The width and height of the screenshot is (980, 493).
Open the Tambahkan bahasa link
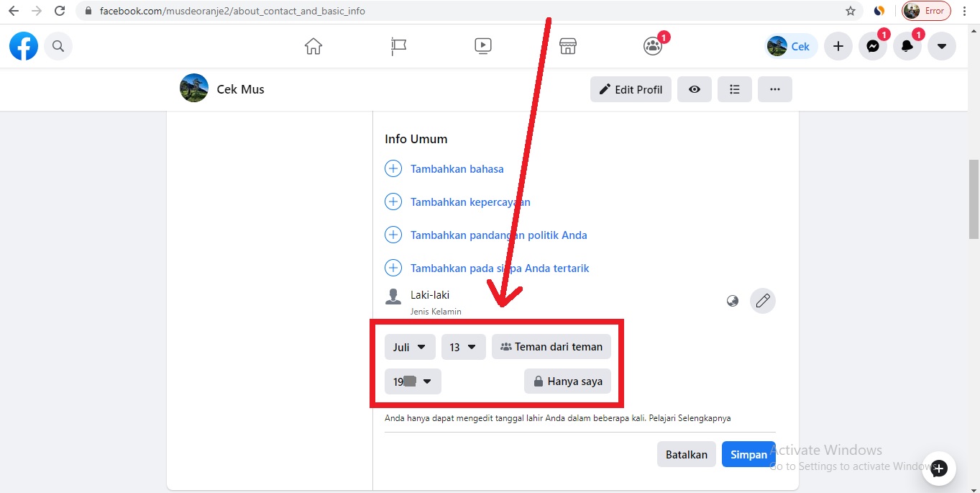click(x=456, y=168)
